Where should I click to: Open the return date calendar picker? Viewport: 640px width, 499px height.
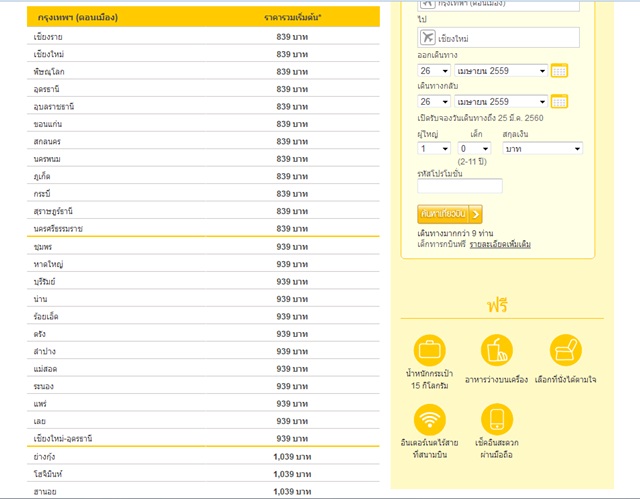coord(559,101)
